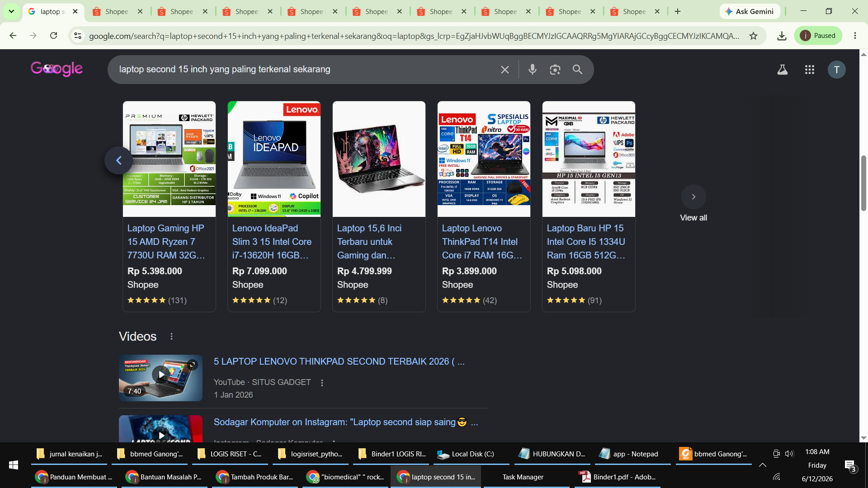868x488 pixels.
Task: Open Laptop Lenovo ThinkPad T14 listing
Action: 482,242
